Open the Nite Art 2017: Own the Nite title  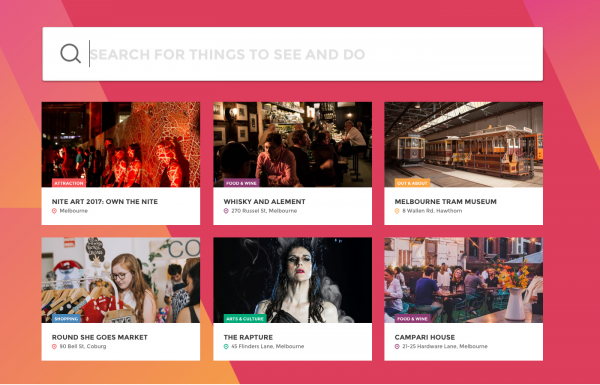(x=105, y=201)
